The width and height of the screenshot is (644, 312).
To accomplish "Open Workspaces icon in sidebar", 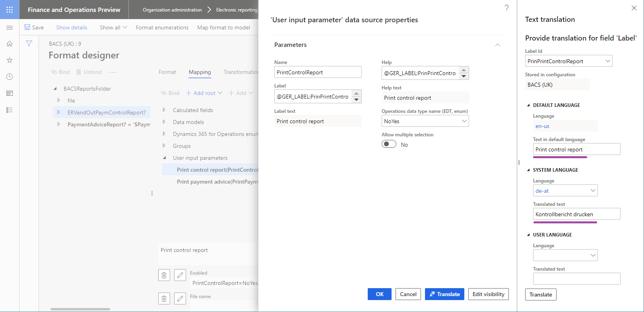I will pyautogui.click(x=10, y=93).
